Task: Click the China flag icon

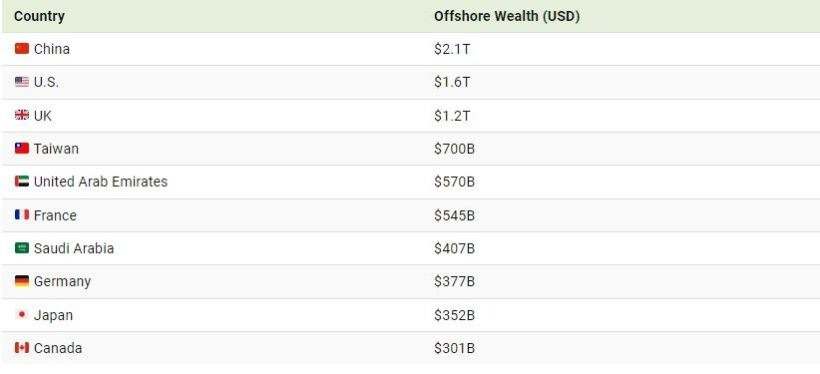Action: pyautogui.click(x=22, y=49)
